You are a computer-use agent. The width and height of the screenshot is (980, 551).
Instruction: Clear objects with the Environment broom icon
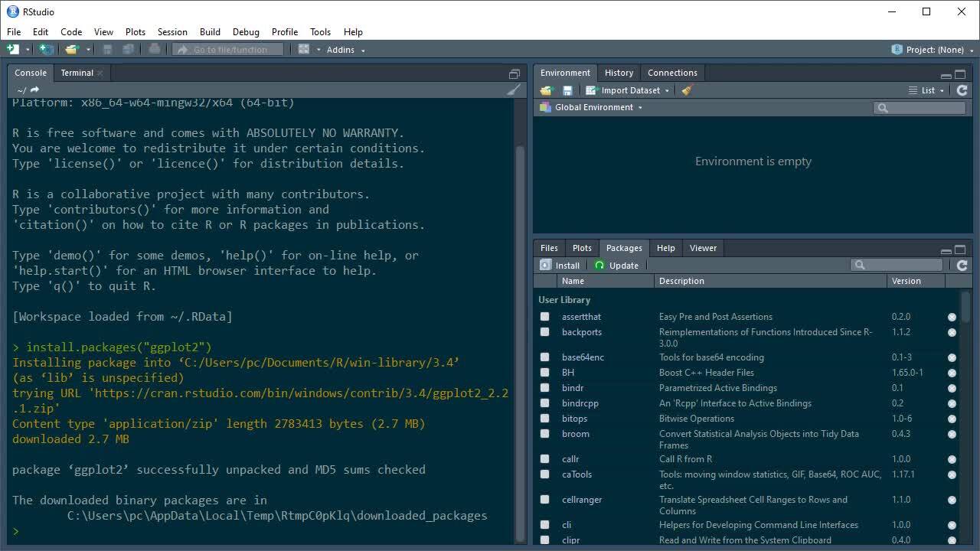[687, 90]
